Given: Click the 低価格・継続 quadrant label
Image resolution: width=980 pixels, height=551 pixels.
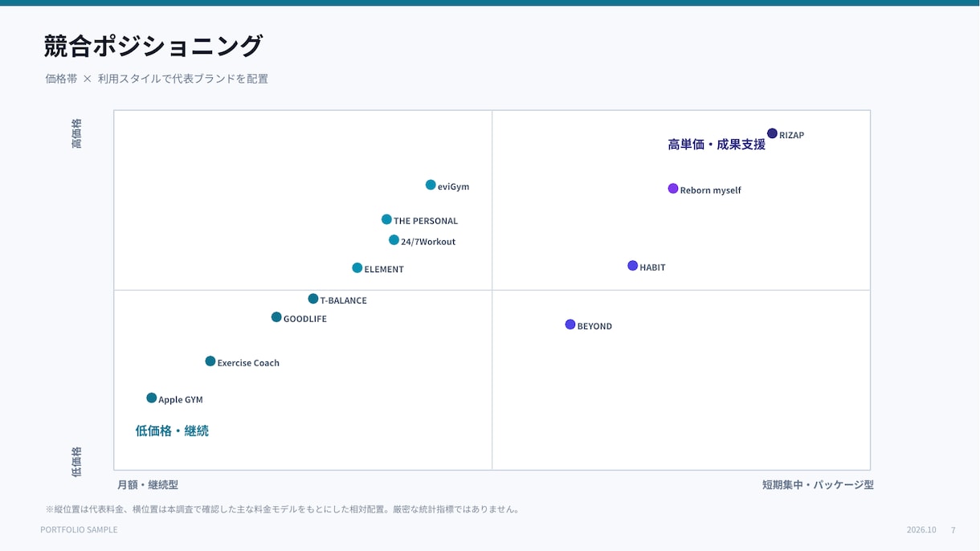Looking at the screenshot, I should point(172,431).
